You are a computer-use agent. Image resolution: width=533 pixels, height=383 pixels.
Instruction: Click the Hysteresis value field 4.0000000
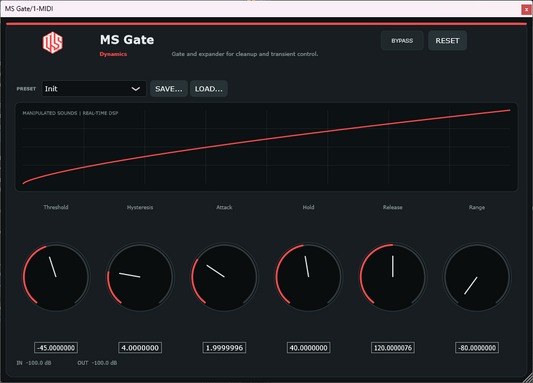tap(140, 348)
